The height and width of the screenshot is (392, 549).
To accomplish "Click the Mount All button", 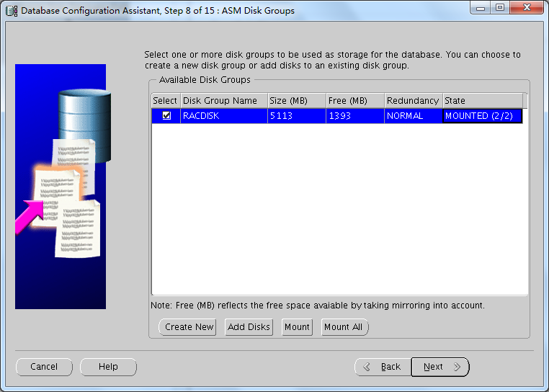I will click(x=344, y=327).
